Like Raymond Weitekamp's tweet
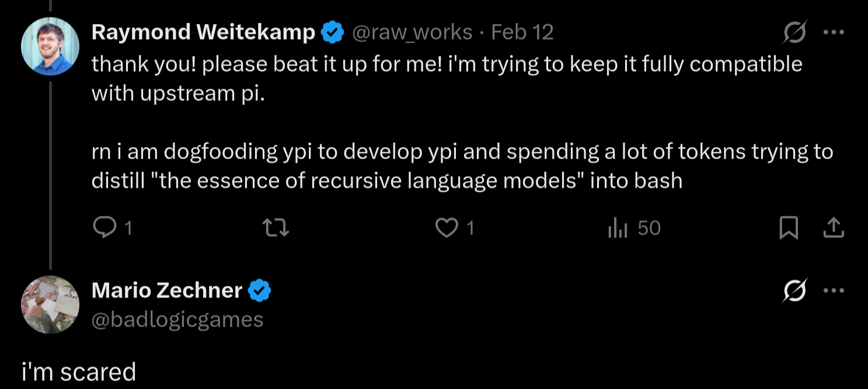The height and width of the screenshot is (389, 868). click(447, 228)
